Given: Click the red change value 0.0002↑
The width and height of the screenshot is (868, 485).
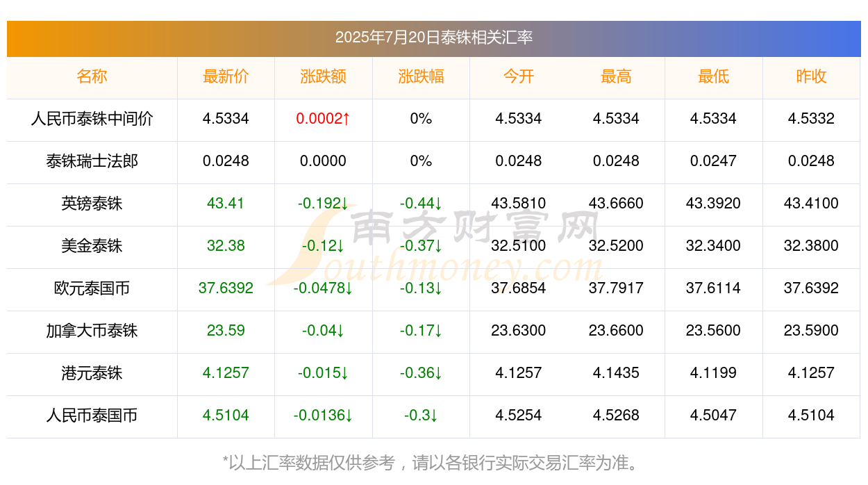Looking at the screenshot, I should pos(323,119).
